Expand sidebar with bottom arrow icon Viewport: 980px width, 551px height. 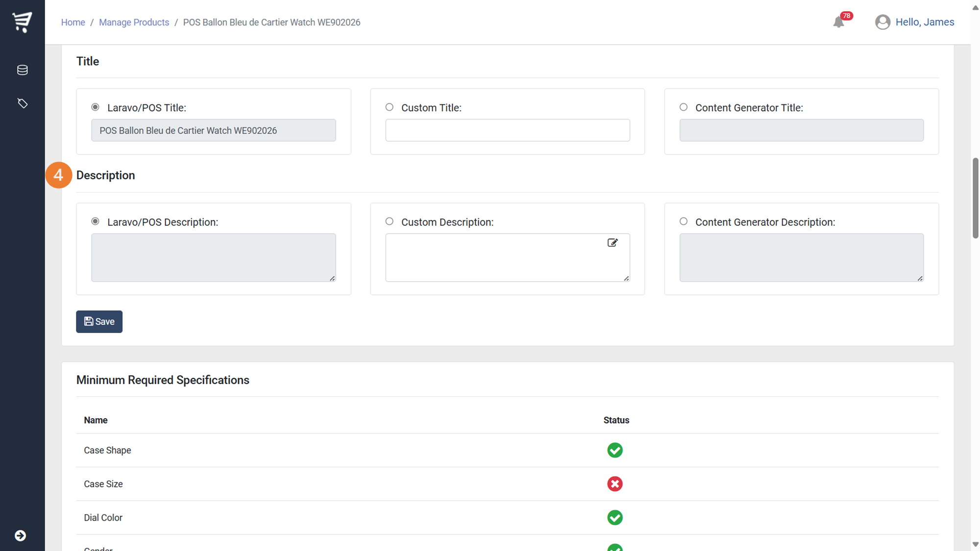click(x=20, y=535)
